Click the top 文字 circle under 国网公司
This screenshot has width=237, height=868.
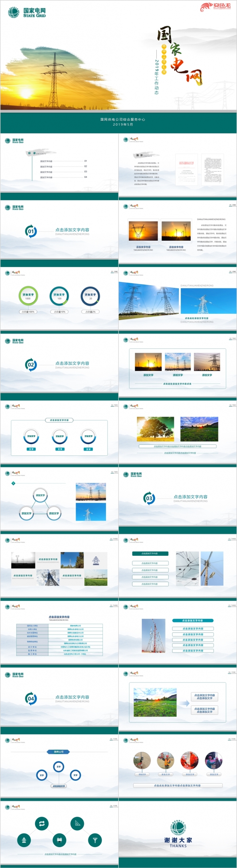click(x=58, y=767)
